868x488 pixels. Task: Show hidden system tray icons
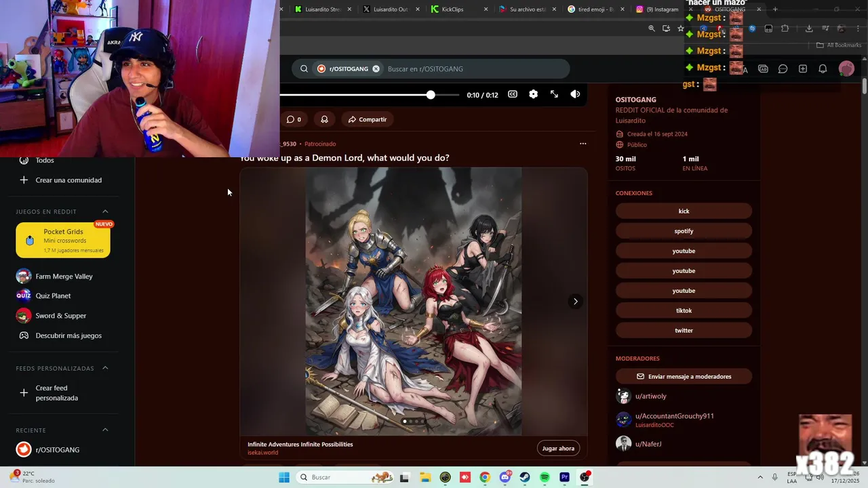point(759,477)
